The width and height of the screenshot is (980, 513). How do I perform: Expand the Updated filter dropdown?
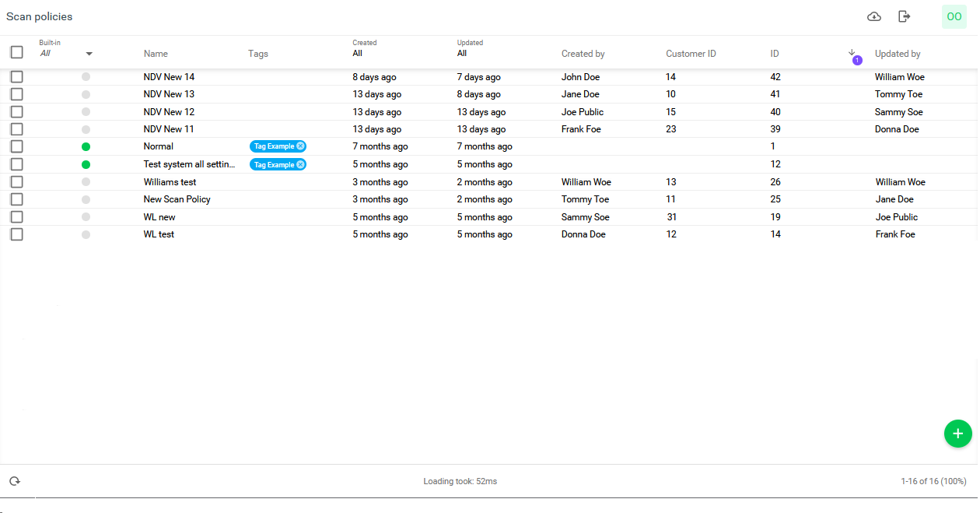pyautogui.click(x=462, y=54)
